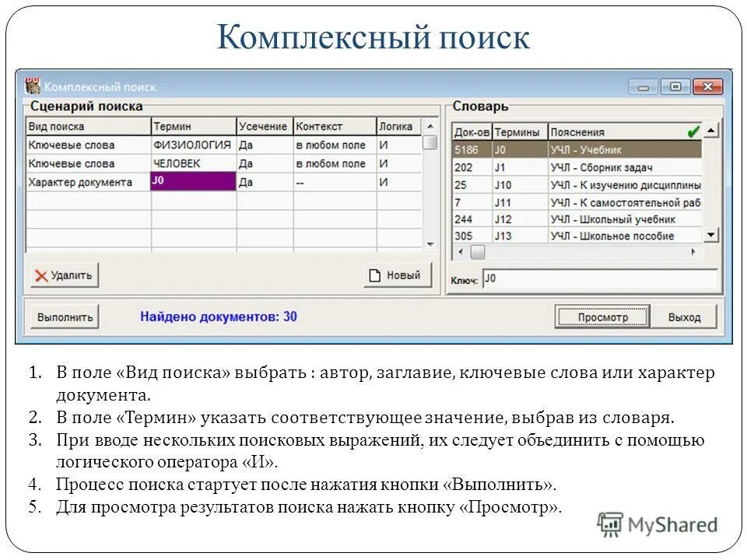Select the УЧЛ - Школьное пособие row

point(577,236)
